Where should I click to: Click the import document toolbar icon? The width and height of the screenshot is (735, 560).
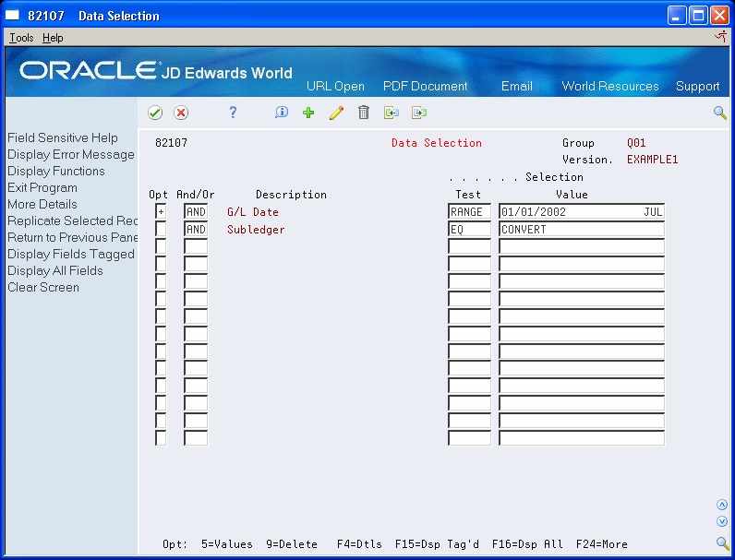click(392, 113)
